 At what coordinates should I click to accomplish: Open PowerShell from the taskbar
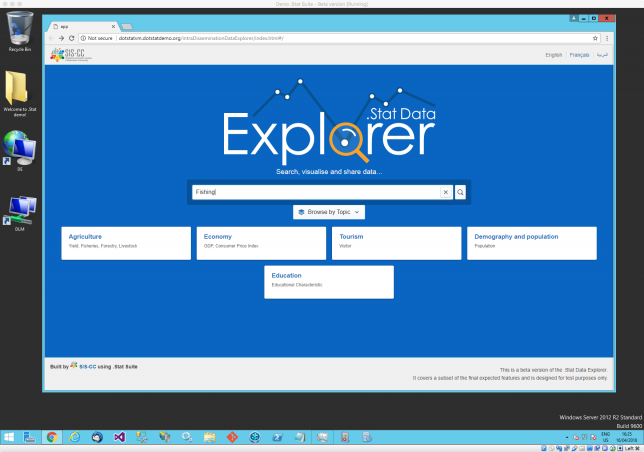(278, 437)
